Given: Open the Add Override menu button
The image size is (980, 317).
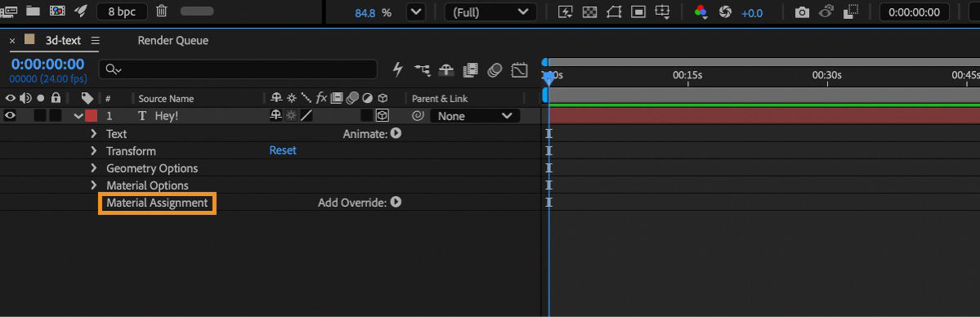Looking at the screenshot, I should [x=396, y=203].
